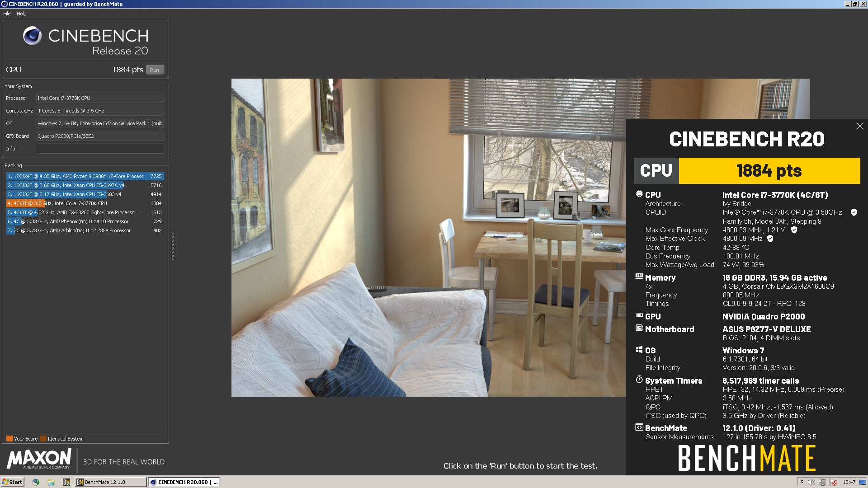Select the Ryzen 9 3900X ranking entry
Screen dimensions: 868x488
point(85,176)
